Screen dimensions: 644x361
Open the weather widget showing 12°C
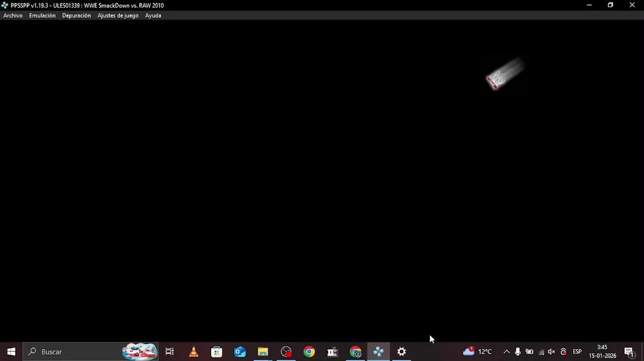[477, 351]
